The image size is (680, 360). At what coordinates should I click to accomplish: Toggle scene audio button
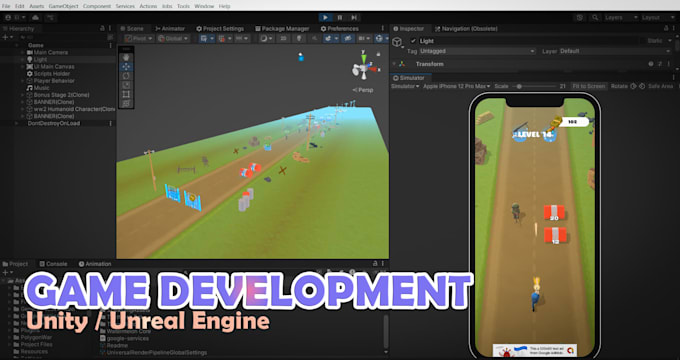[314, 38]
